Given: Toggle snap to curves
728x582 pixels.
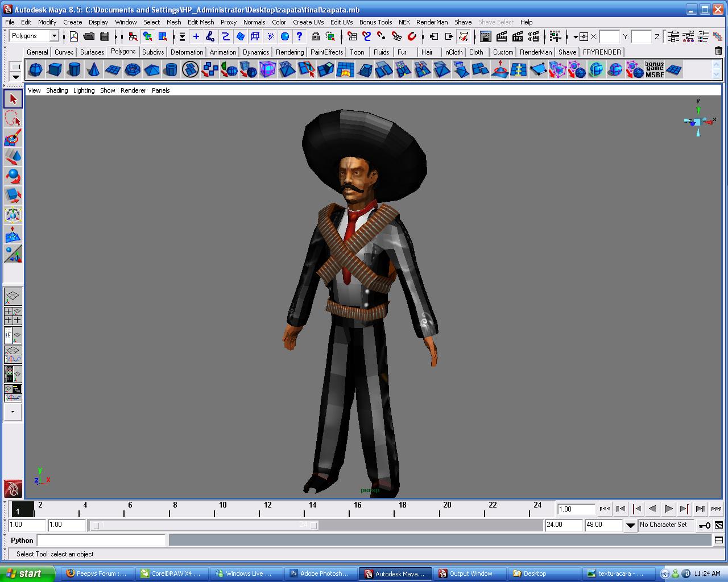Looking at the screenshot, I should (x=367, y=36).
